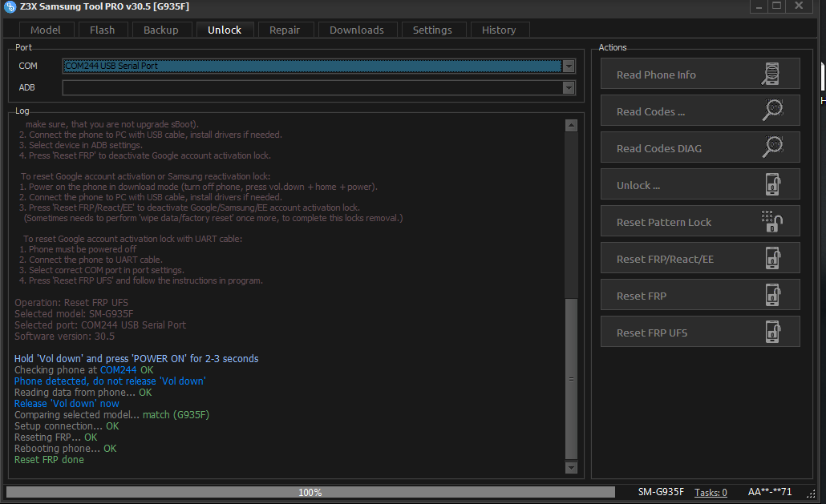Switch to the Flash tab

tap(102, 30)
